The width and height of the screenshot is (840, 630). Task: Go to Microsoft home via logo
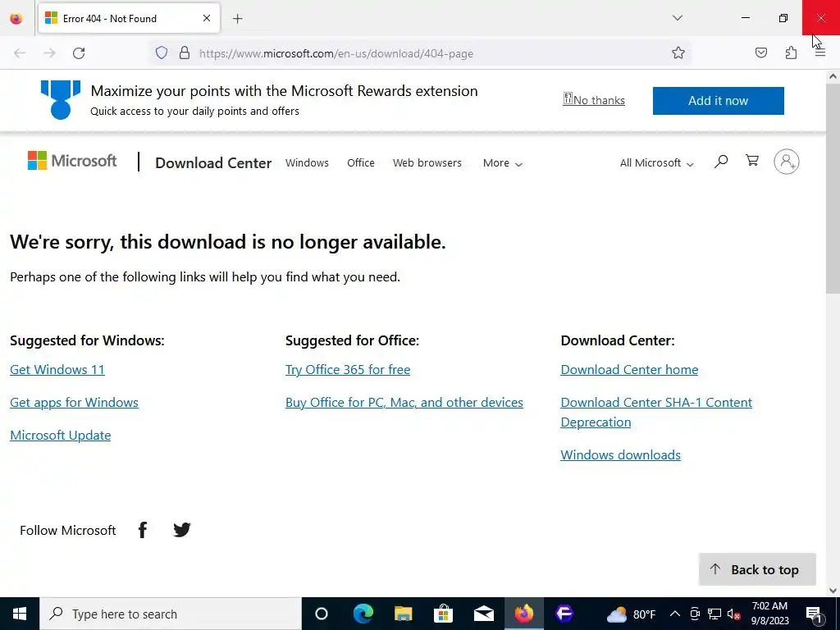tap(72, 160)
